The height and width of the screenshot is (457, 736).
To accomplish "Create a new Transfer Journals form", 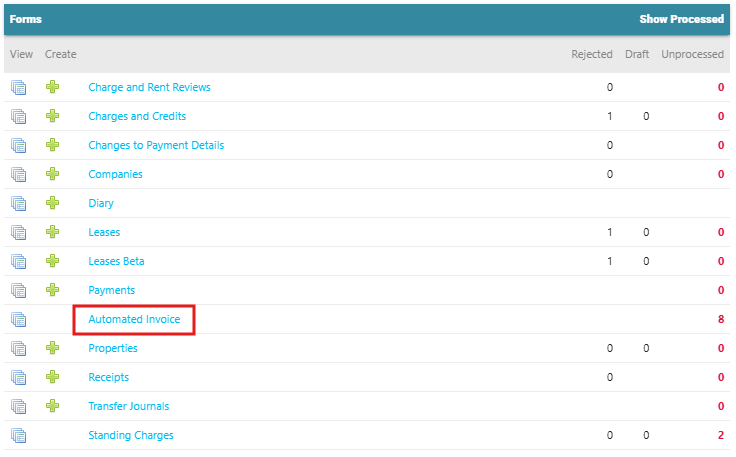I will 53,407.
